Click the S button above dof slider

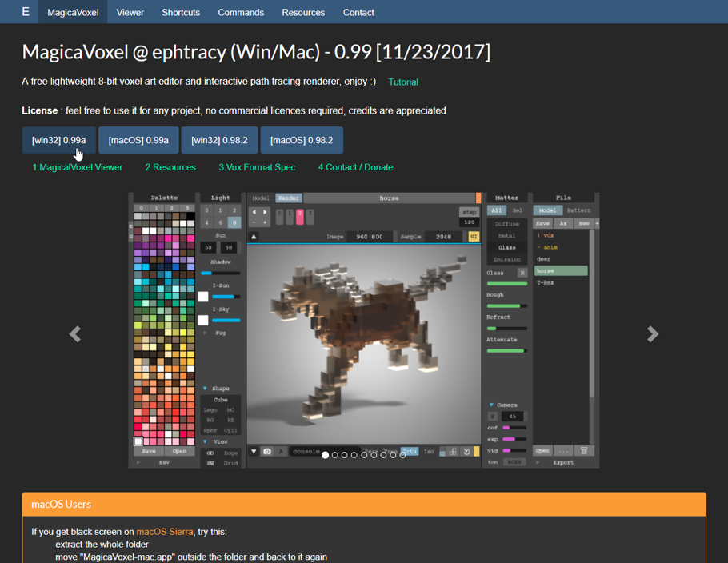[x=493, y=416]
